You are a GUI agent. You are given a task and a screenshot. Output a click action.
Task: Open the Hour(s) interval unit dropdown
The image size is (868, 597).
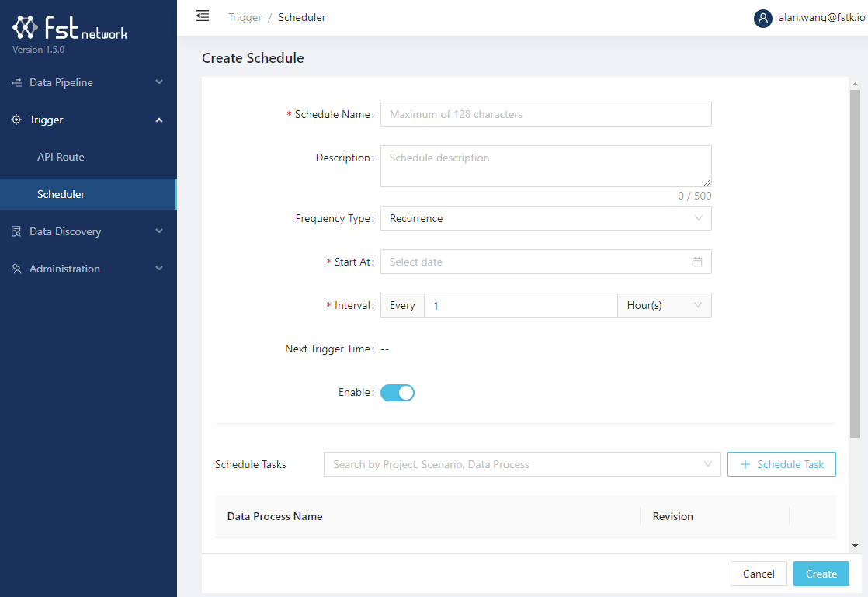tap(664, 306)
